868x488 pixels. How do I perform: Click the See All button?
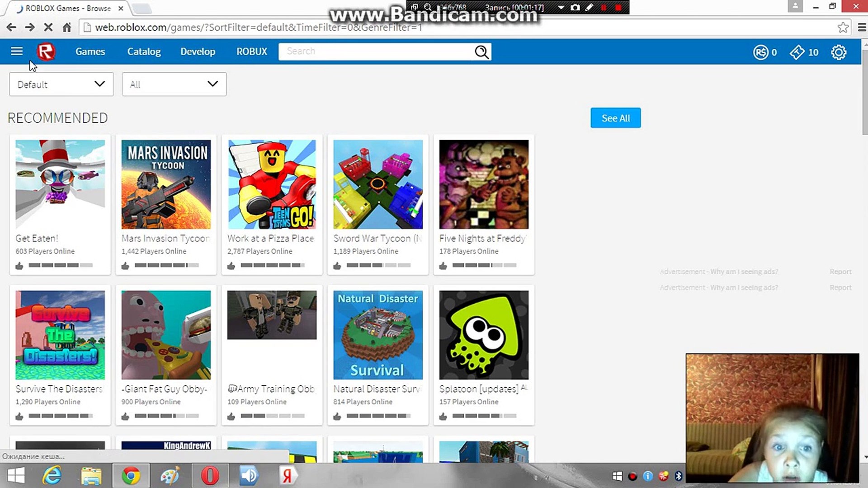(x=615, y=118)
